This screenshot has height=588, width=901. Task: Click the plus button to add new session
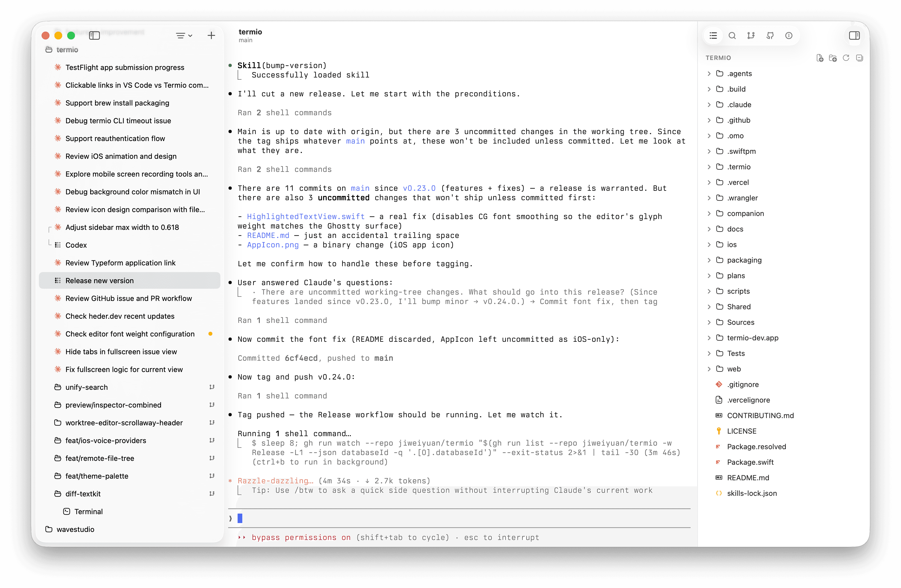(211, 36)
